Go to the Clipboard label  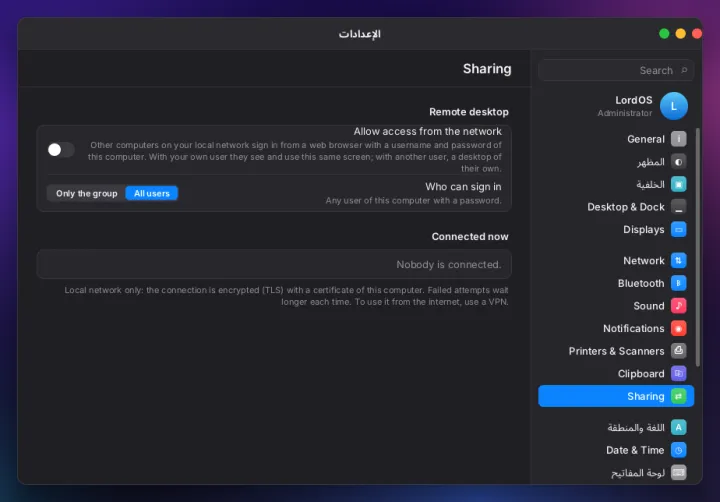click(x=641, y=374)
